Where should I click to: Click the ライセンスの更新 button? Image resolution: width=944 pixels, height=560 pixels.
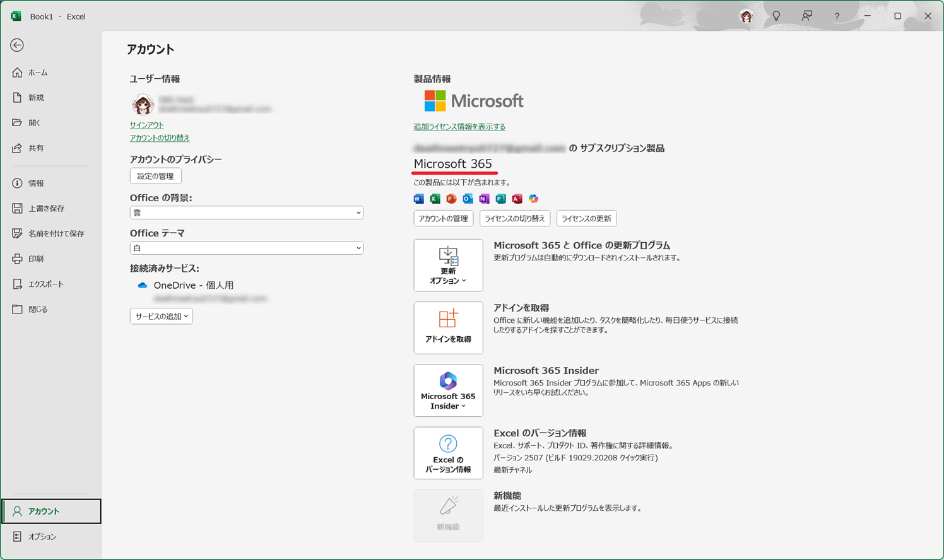click(587, 218)
